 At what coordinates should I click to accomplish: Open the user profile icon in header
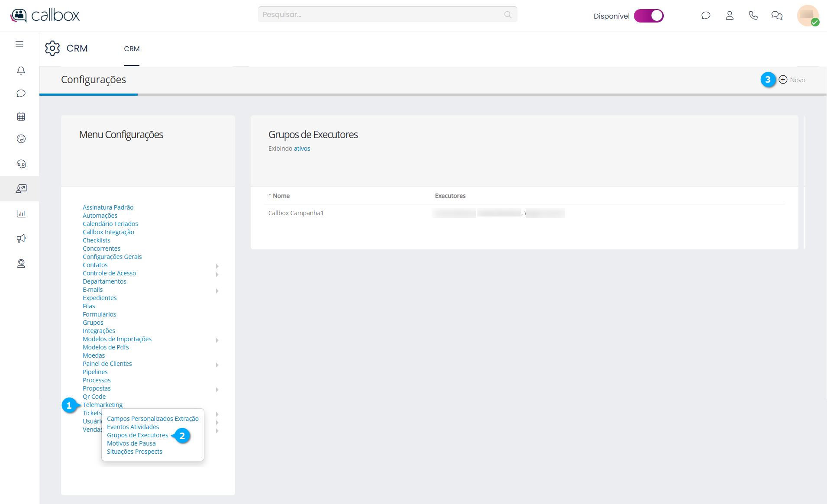[x=730, y=16]
